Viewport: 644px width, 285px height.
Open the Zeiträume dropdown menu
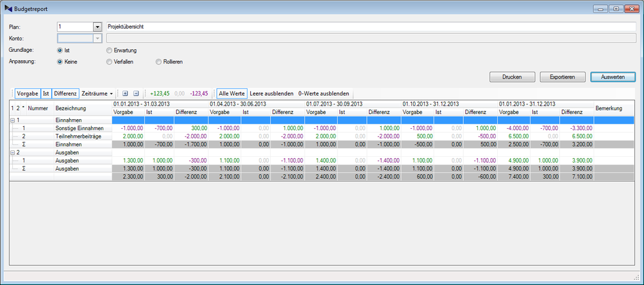point(97,94)
